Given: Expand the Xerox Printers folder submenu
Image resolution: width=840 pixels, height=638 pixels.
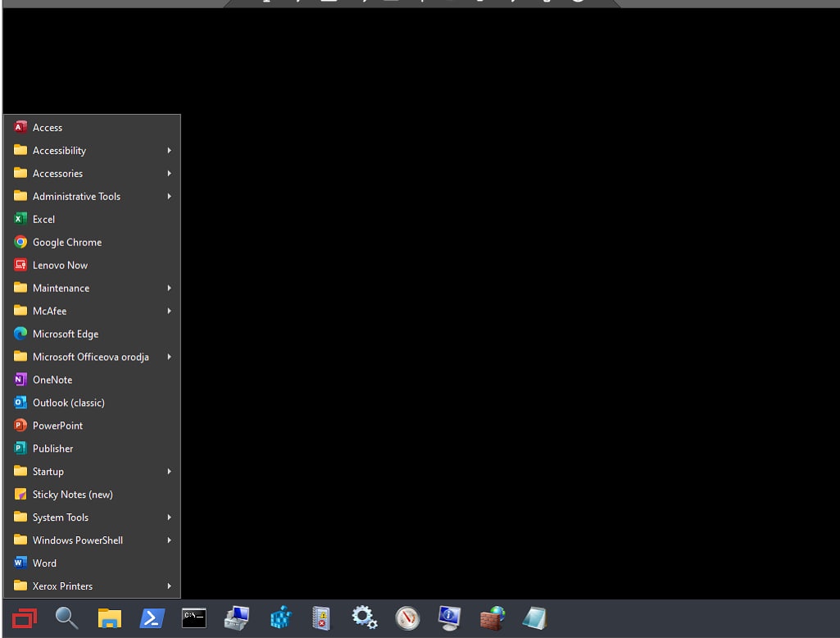Looking at the screenshot, I should 92,586.
